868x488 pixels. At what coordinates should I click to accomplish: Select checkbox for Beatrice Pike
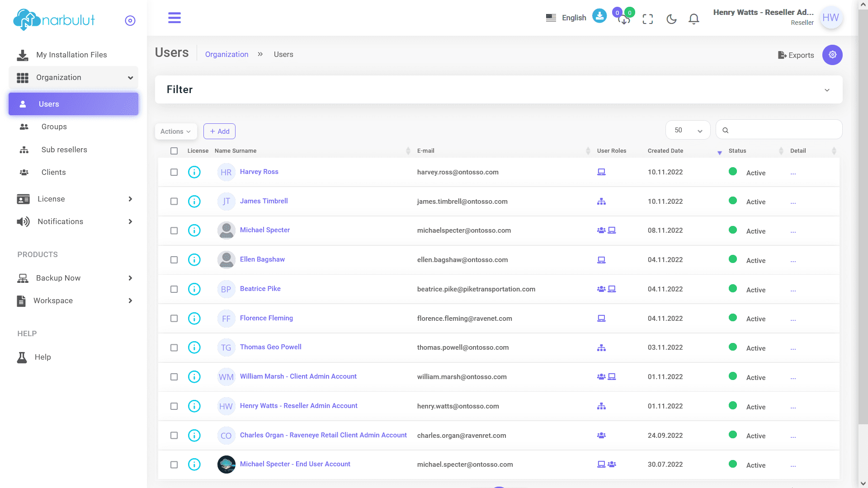pos(174,289)
